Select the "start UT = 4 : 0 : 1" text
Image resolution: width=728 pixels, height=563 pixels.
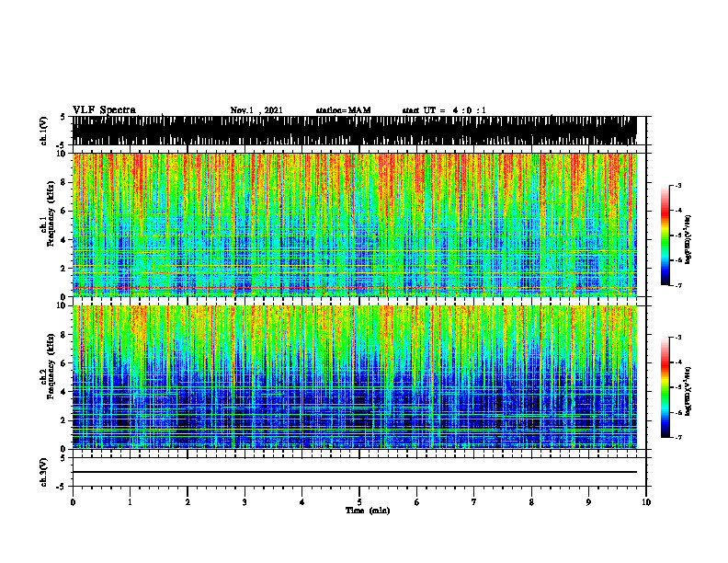pyautogui.click(x=444, y=110)
